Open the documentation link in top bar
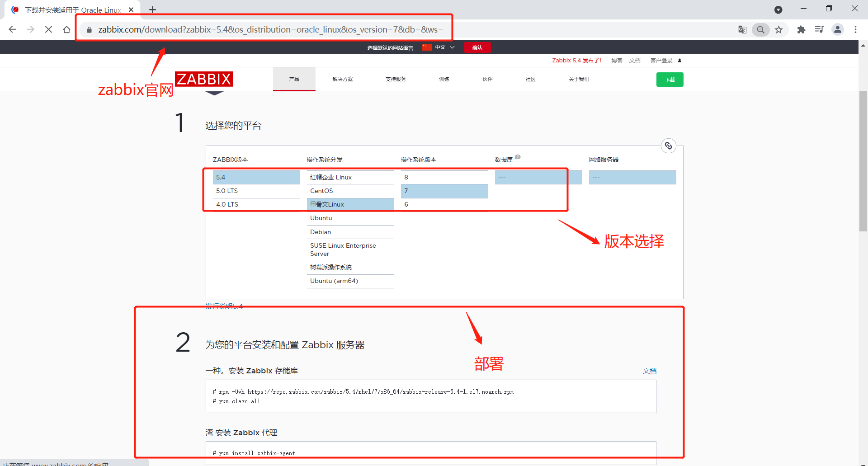The width and height of the screenshot is (868, 466). tap(635, 60)
